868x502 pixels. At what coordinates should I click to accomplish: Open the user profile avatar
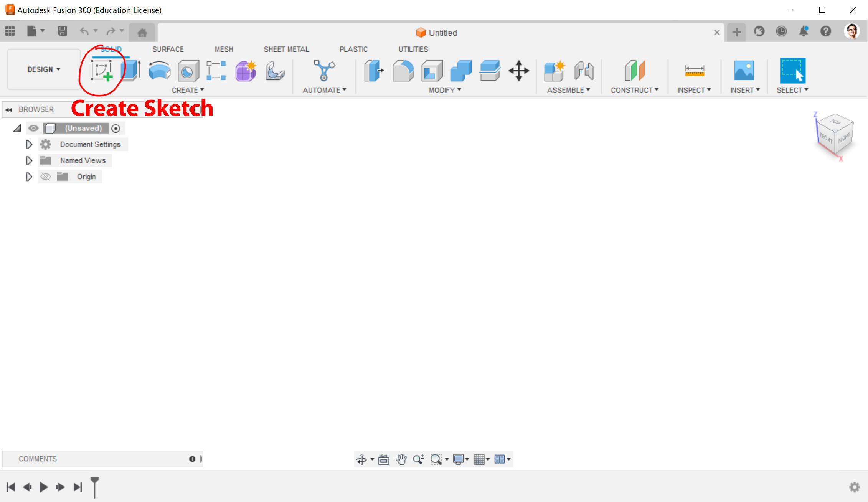point(852,31)
